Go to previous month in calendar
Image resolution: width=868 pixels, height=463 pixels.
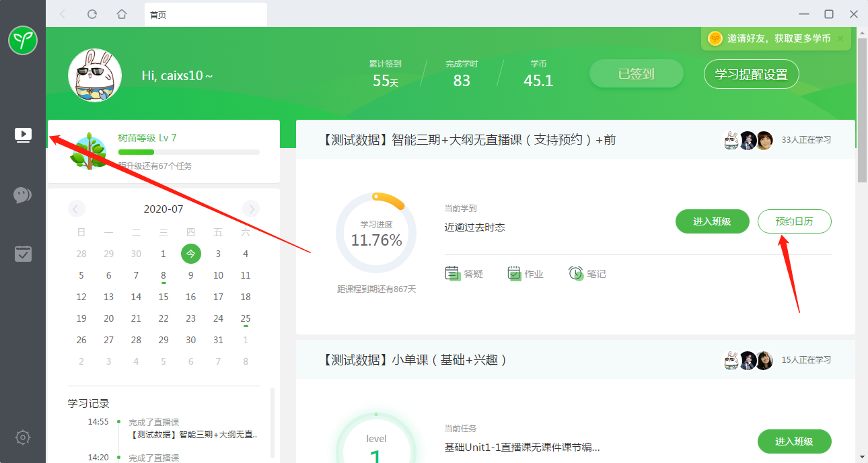point(77,209)
